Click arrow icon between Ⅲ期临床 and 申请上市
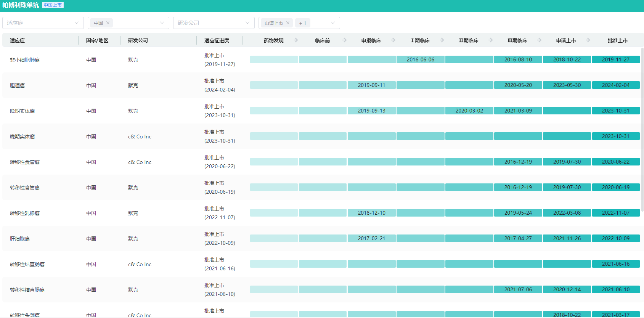 (540, 40)
